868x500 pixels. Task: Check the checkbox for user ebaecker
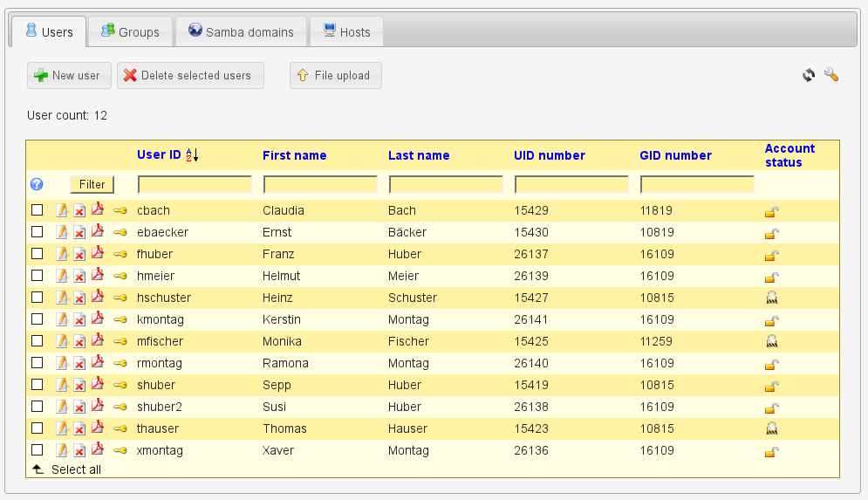tap(37, 232)
